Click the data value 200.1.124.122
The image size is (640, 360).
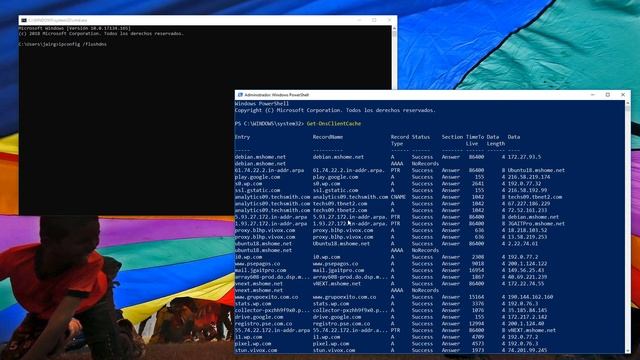pos(527,264)
